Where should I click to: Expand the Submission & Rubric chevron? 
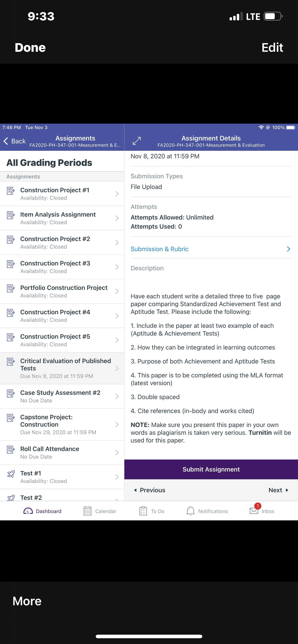288,249
